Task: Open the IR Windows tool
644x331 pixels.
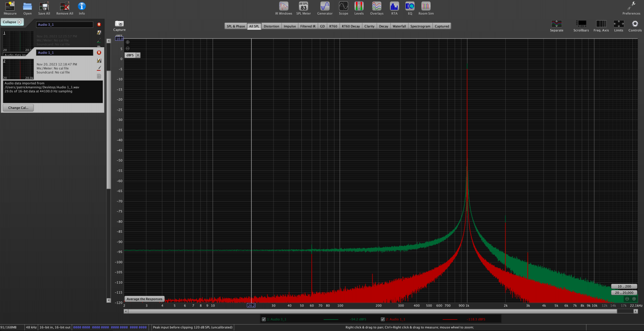Action: (x=283, y=6)
